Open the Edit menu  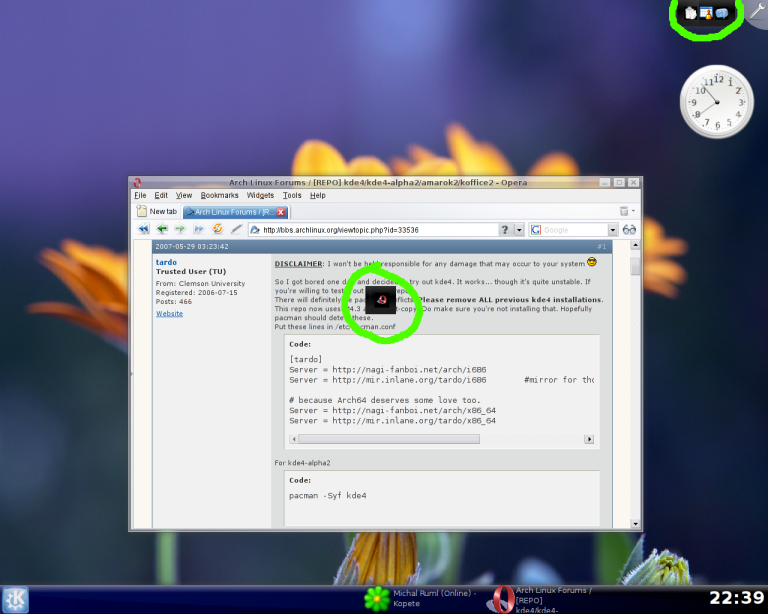tap(161, 195)
